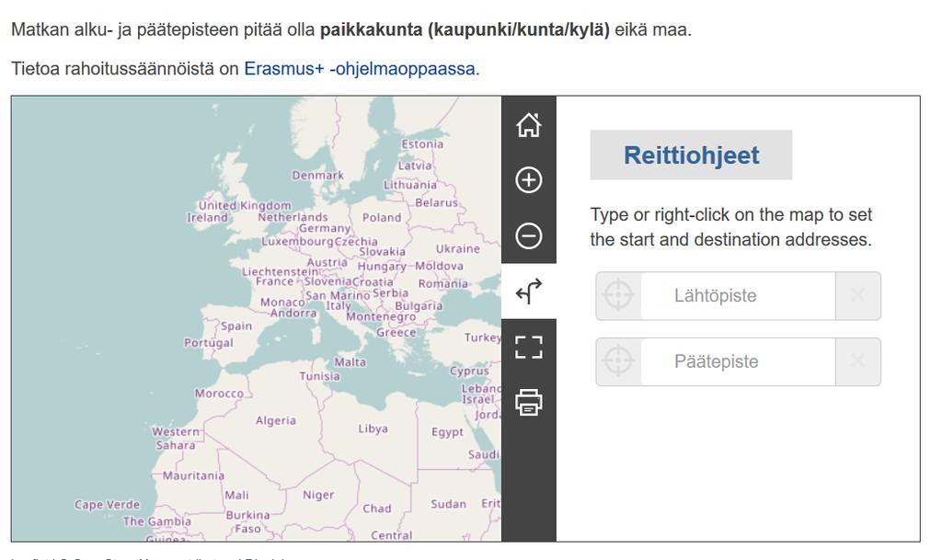Viewport: 942px width, 560px height.
Task: Click the Poland label on the map
Action: tap(382, 217)
